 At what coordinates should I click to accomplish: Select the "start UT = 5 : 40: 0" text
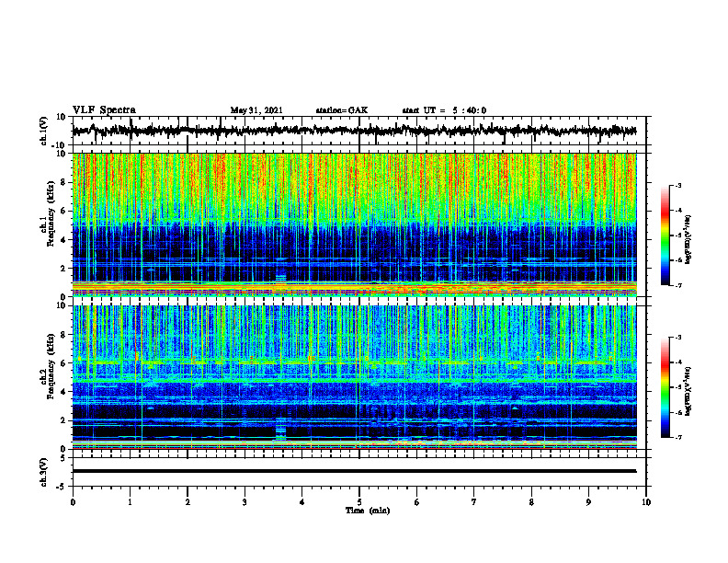[444, 110]
